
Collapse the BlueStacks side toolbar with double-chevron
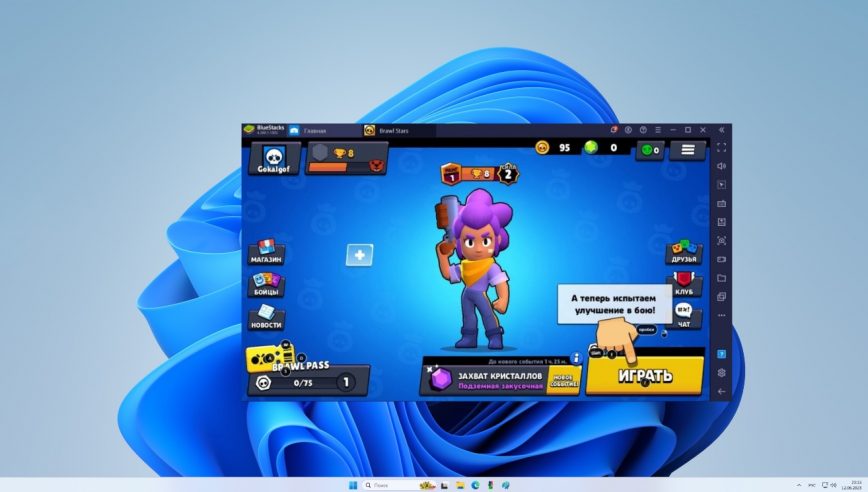pos(721,130)
